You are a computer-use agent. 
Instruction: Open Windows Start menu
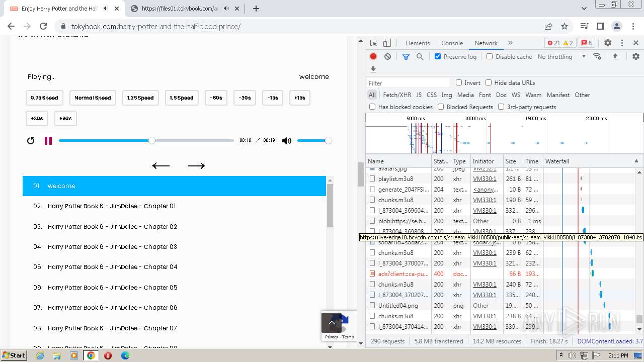point(14,355)
